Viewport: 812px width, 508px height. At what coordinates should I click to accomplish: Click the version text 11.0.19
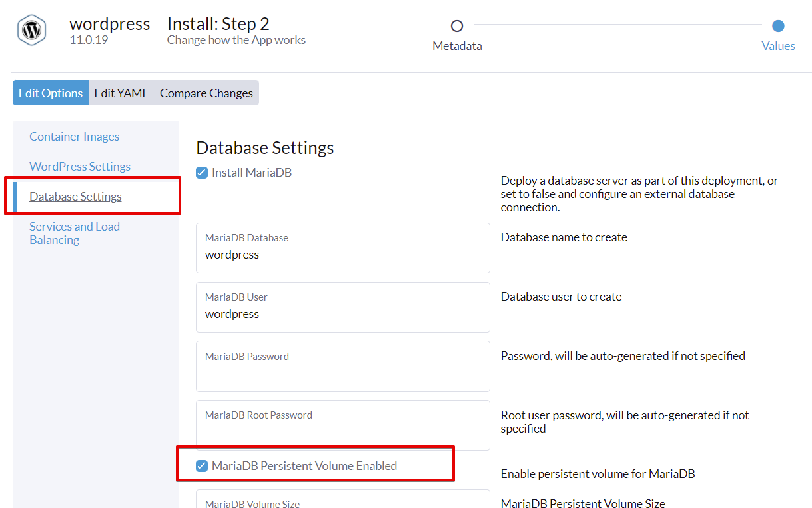pos(89,40)
